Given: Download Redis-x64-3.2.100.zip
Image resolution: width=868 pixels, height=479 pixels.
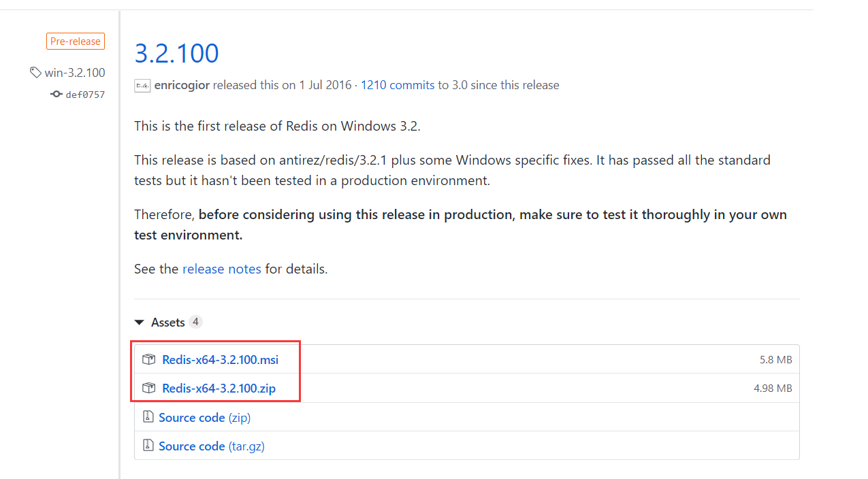Looking at the screenshot, I should tap(219, 388).
